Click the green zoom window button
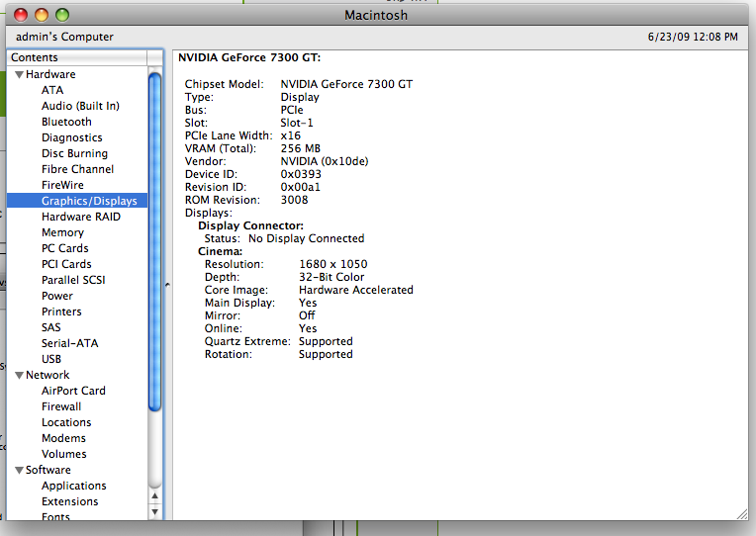Image resolution: width=756 pixels, height=536 pixels. click(x=61, y=15)
